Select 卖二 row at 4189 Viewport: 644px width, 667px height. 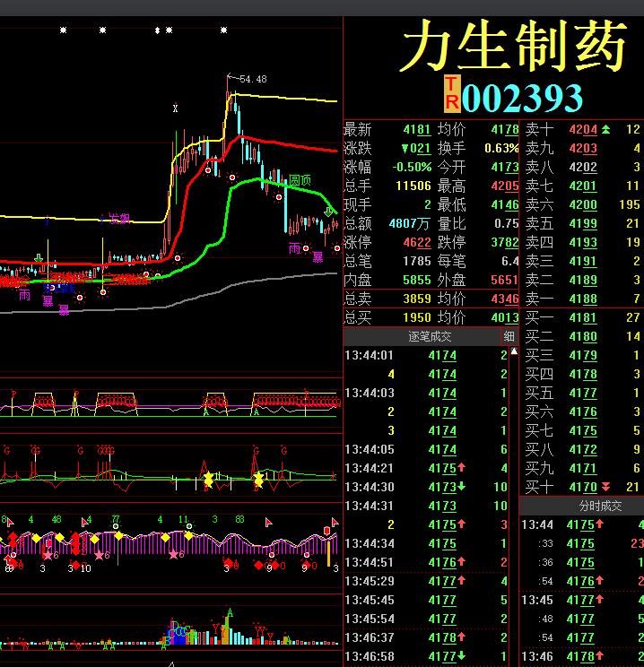click(x=582, y=280)
